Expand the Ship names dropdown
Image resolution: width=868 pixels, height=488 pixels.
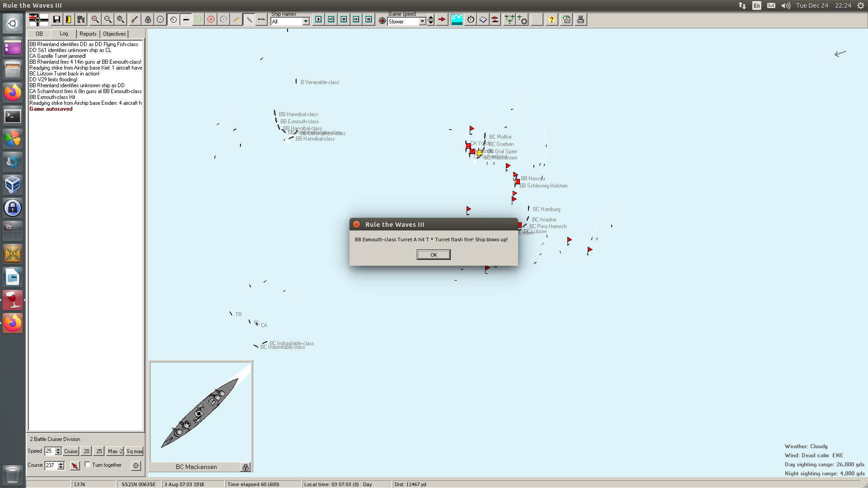[306, 22]
